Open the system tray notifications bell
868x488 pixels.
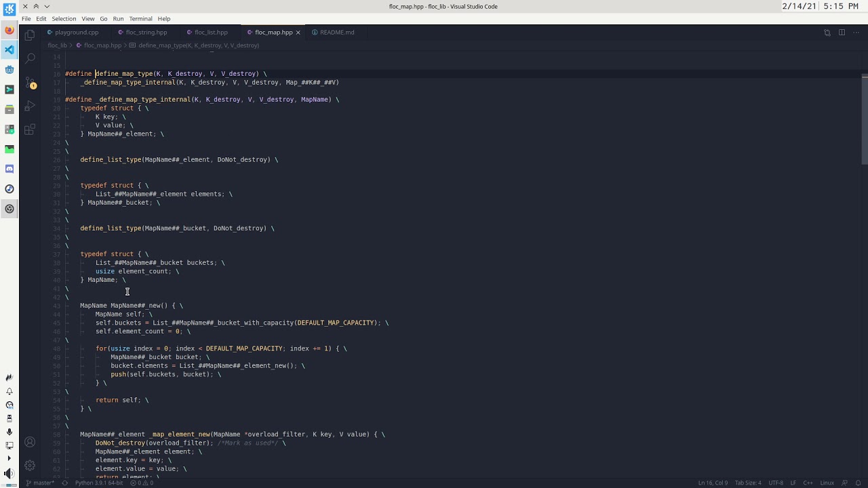(9, 391)
